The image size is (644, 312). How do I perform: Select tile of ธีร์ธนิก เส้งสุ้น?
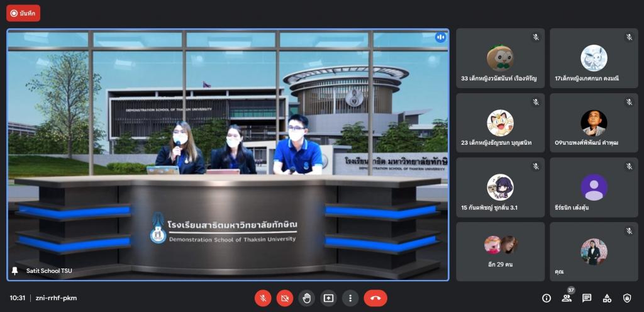pos(594,187)
